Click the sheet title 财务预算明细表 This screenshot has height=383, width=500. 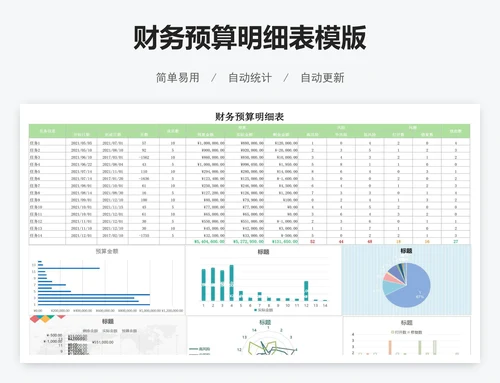point(249,117)
